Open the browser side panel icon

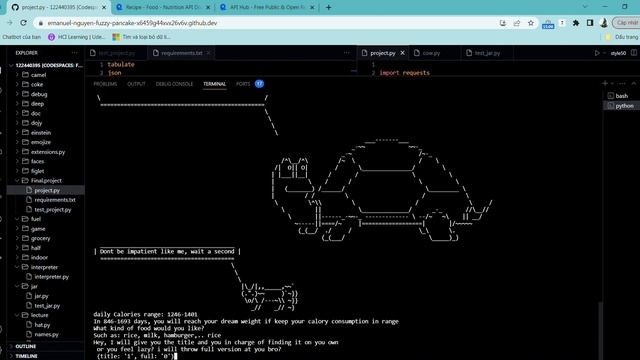click(x=590, y=23)
